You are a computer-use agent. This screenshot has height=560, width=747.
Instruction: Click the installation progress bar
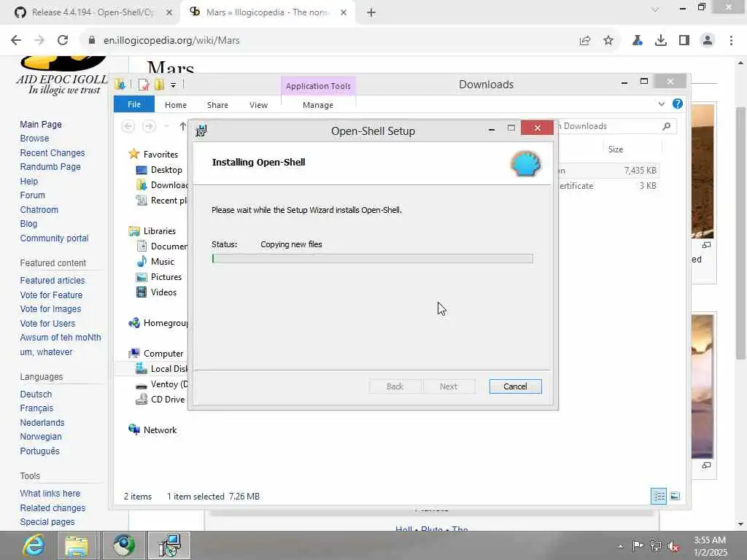(372, 259)
